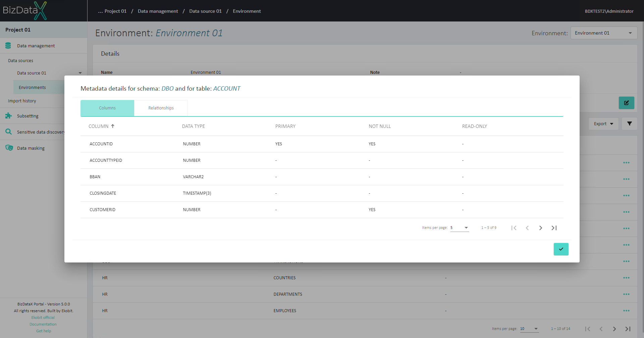
Task: Go to the next page in the dialog
Action: 541,228
